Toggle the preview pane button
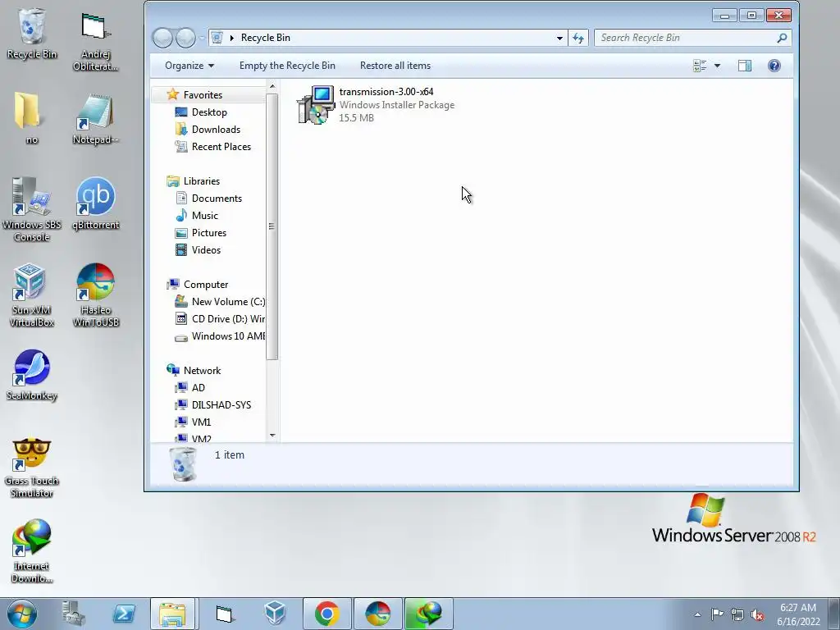The image size is (840, 630). pos(745,66)
